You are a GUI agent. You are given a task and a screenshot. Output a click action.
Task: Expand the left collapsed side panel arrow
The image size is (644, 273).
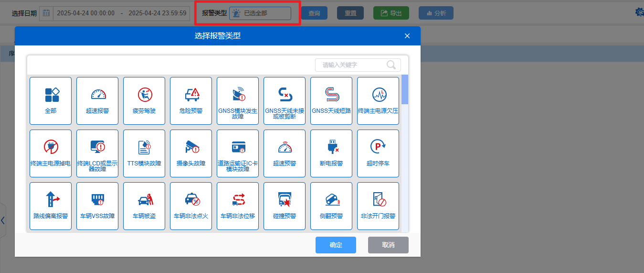click(x=3, y=220)
